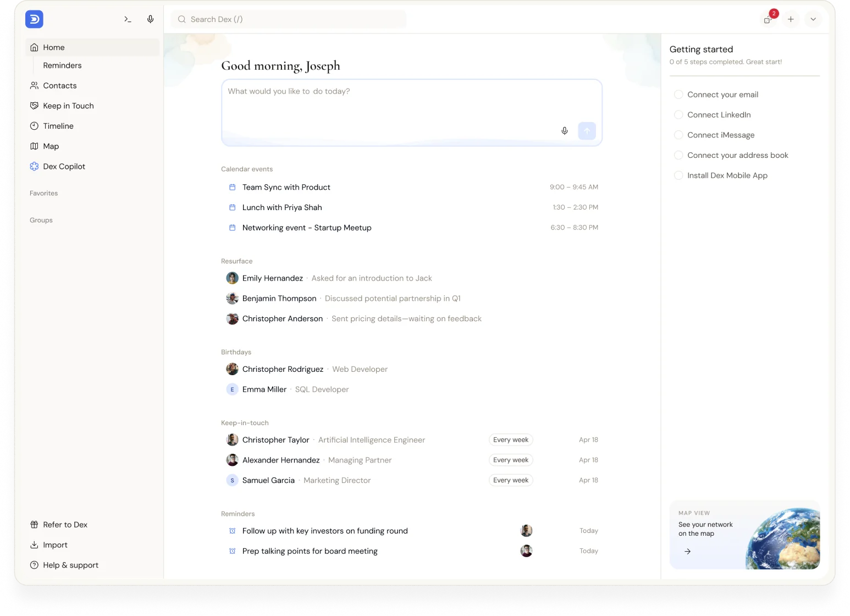This screenshot has width=850, height=616.
Task: Click 'Sent pricing details—waiting on feedback' note
Action: [x=406, y=318]
